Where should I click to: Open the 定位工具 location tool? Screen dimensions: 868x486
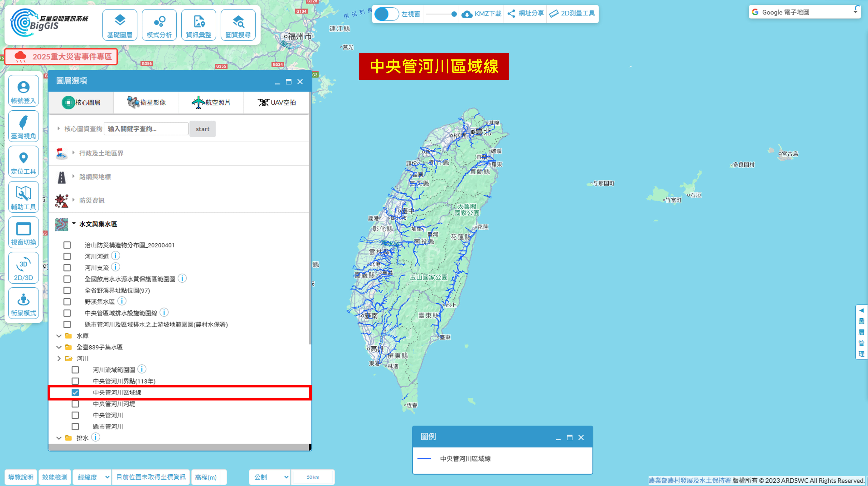coord(23,162)
